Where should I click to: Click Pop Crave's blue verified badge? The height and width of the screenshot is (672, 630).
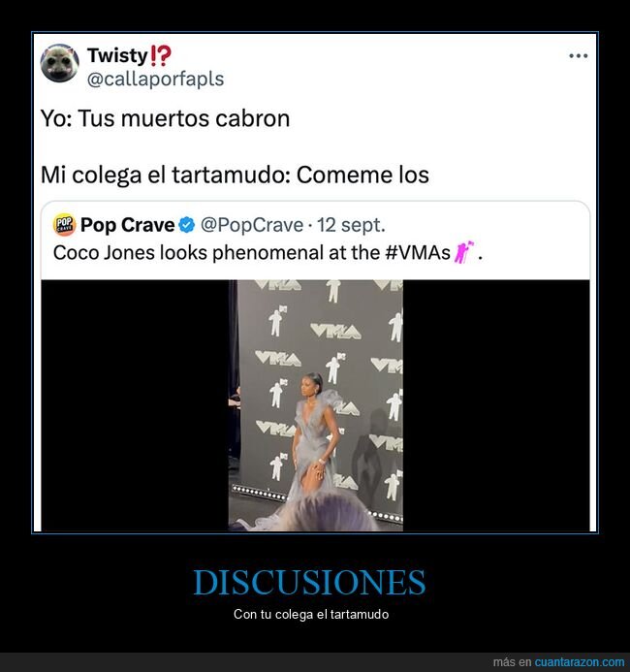pos(187,225)
